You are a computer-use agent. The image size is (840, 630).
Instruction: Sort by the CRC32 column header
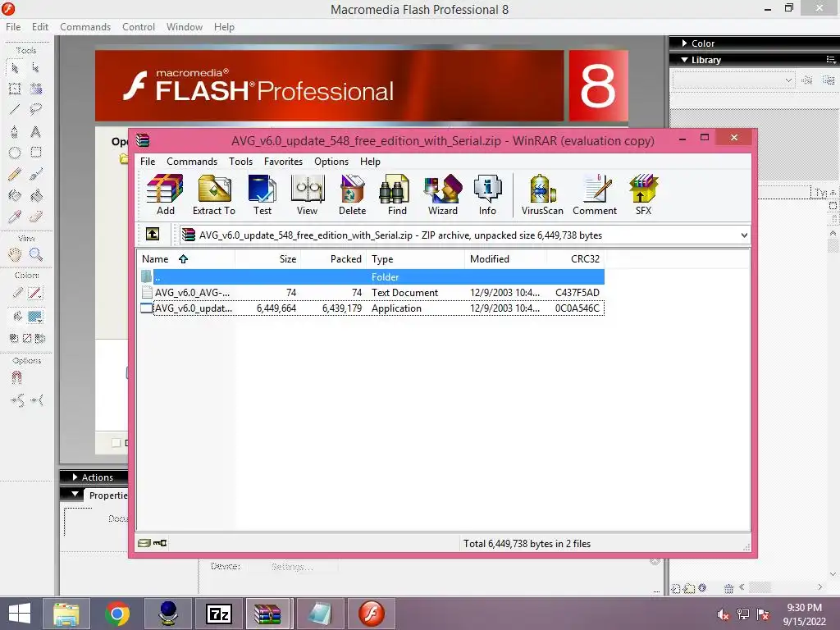click(x=576, y=258)
